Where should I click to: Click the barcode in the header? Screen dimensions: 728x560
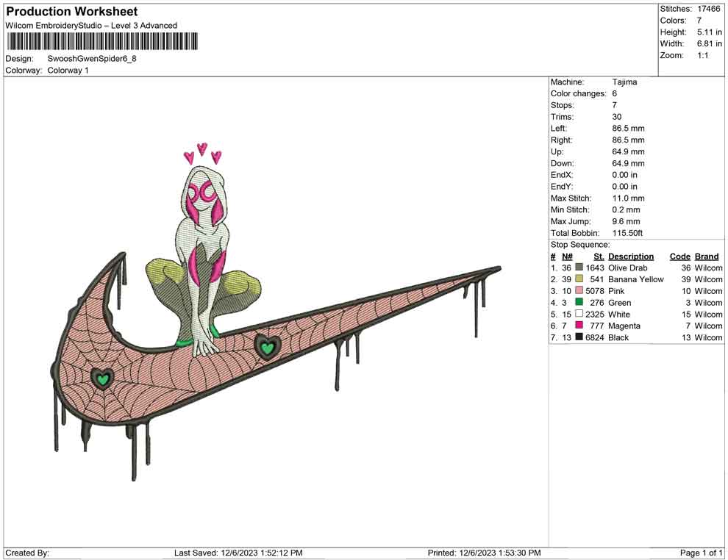(x=102, y=41)
